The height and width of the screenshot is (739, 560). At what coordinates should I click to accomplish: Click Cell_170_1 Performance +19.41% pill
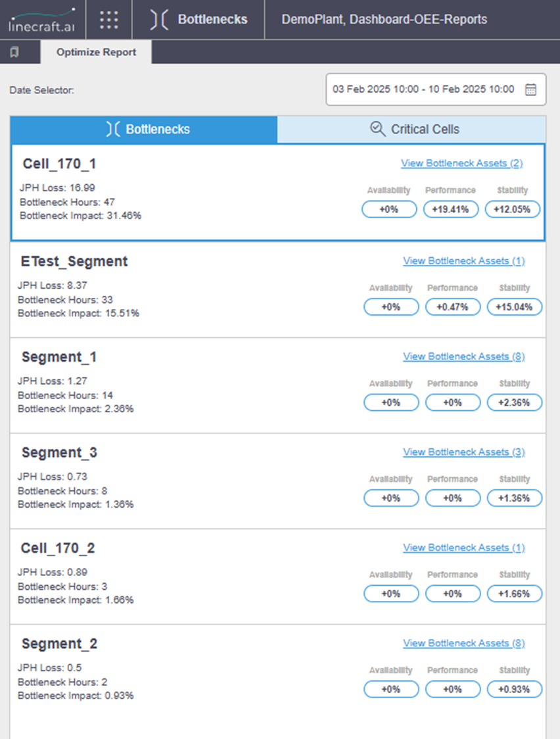point(451,209)
